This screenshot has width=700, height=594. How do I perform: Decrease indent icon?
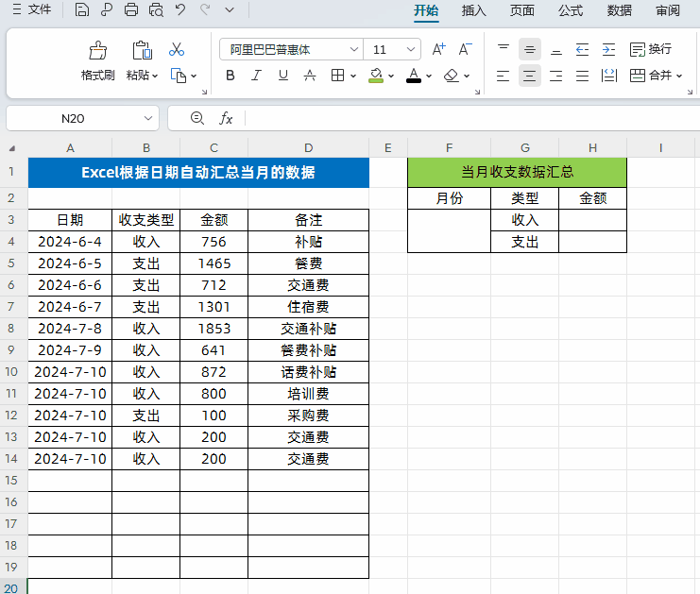(x=582, y=49)
